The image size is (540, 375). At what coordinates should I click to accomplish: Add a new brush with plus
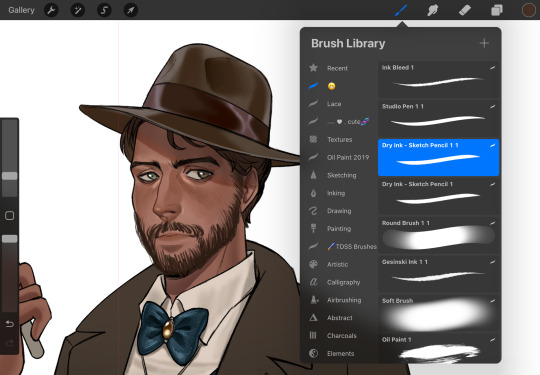[x=484, y=43]
